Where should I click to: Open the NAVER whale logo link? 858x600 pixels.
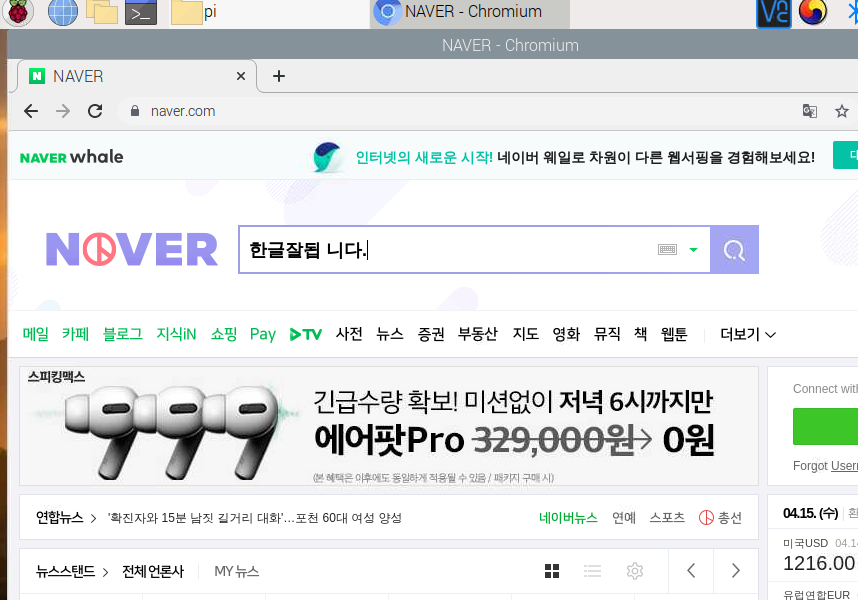pos(71,157)
